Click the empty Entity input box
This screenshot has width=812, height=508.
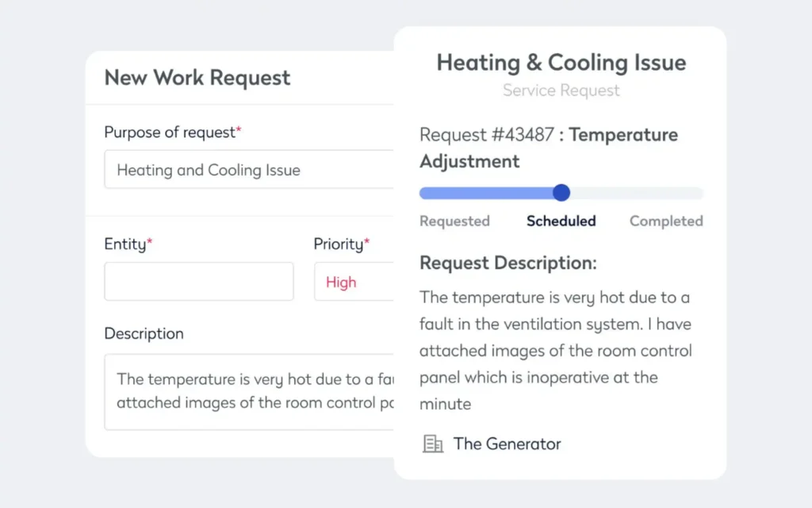coord(199,282)
